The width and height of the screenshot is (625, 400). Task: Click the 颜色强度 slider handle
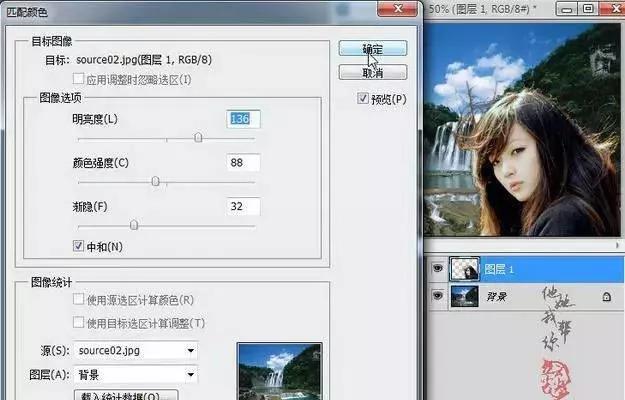point(155,181)
